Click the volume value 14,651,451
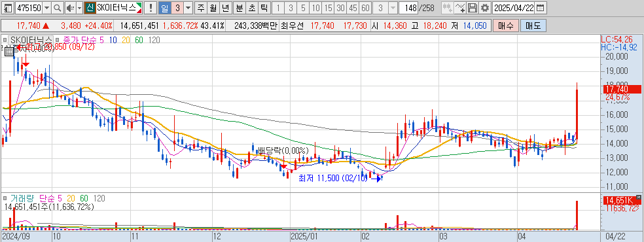This screenshot has height=242, width=644. (139, 26)
